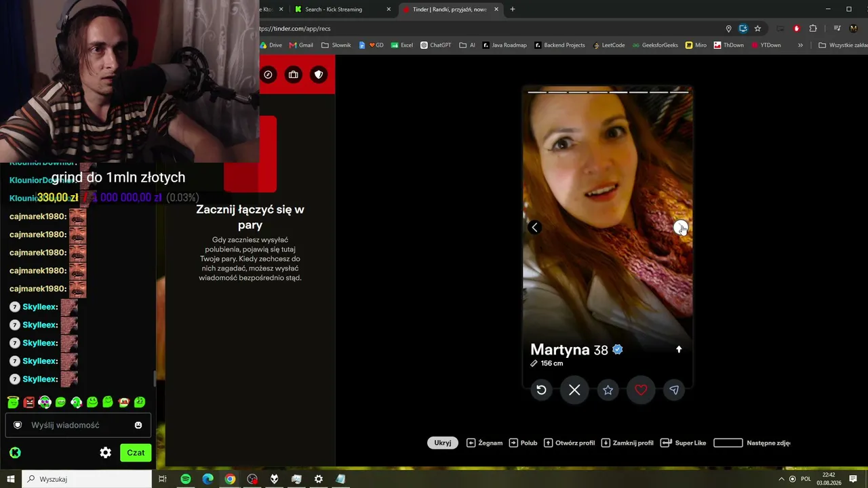868x488 pixels.
Task: Open a new browser tab
Action: (x=513, y=9)
